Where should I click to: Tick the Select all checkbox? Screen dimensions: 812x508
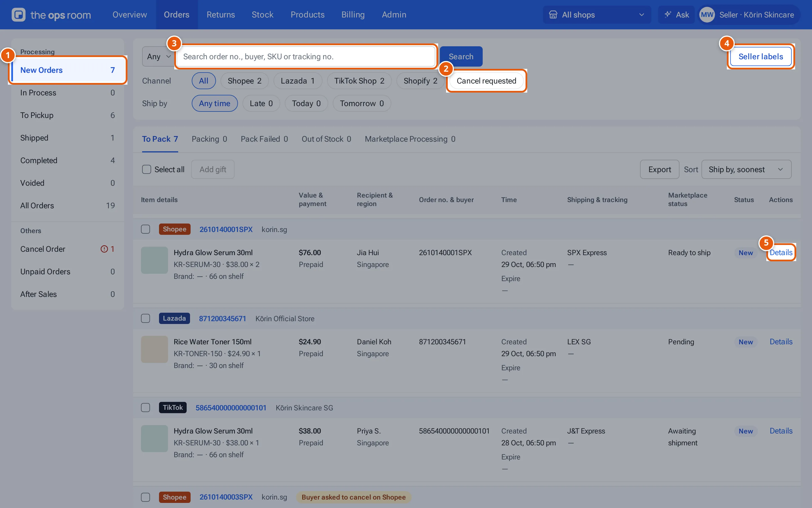point(147,169)
